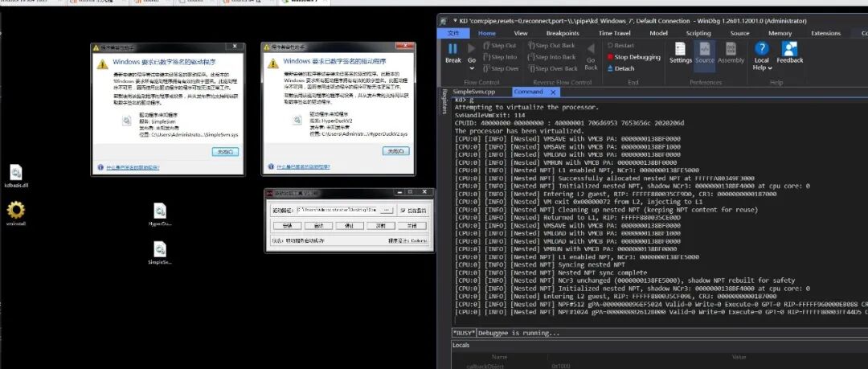868x369 pixels.
Task: Click Step Over in Flow Control
Action: coord(501,68)
